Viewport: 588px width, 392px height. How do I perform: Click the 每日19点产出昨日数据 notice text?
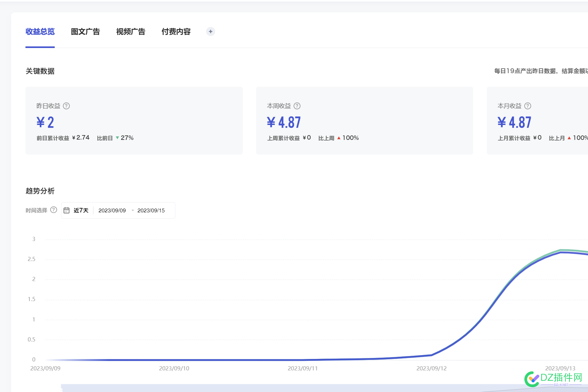541,71
